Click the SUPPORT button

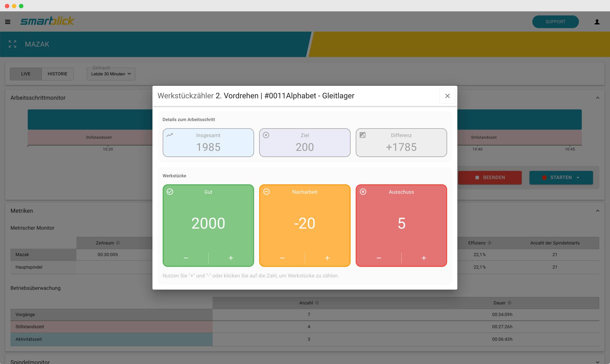point(555,22)
